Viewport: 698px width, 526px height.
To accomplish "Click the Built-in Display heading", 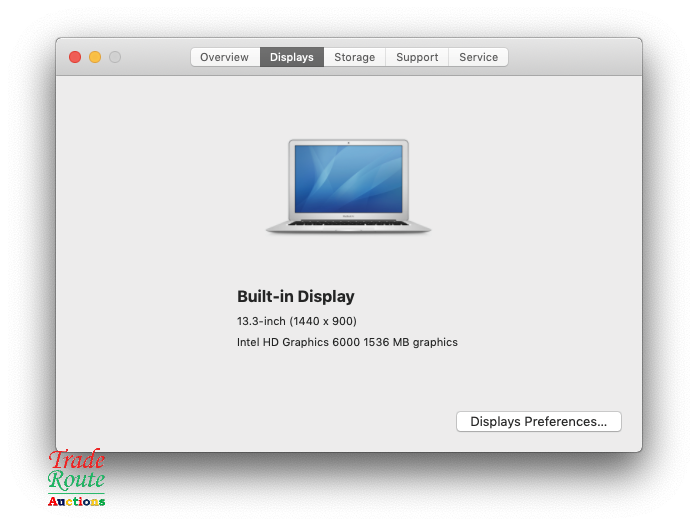I will point(295,297).
